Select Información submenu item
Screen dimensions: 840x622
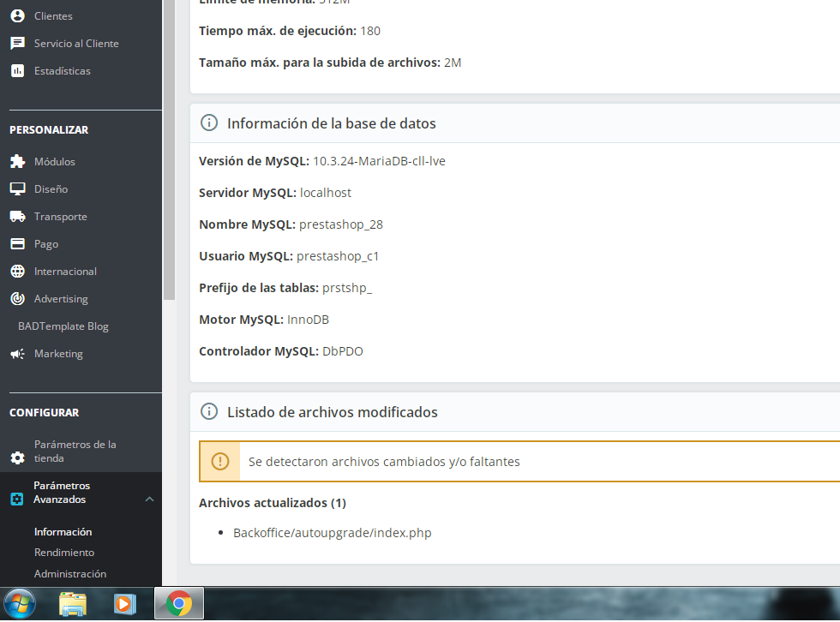pos(63,531)
